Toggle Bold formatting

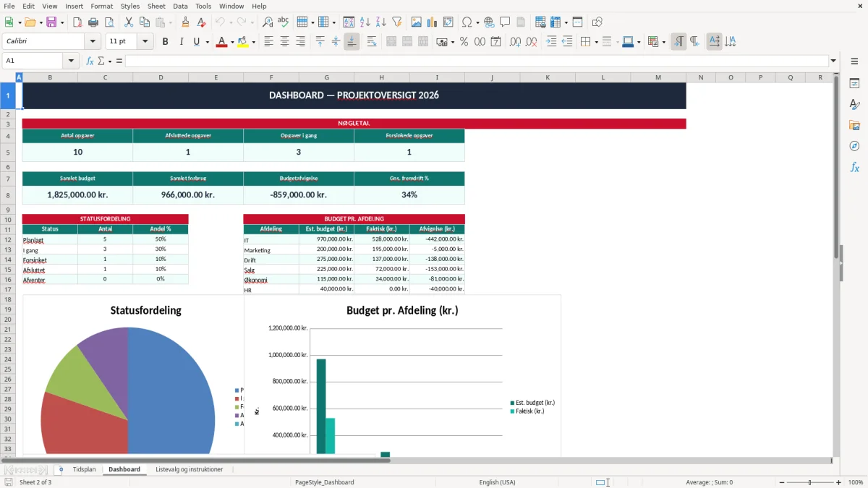tap(165, 42)
